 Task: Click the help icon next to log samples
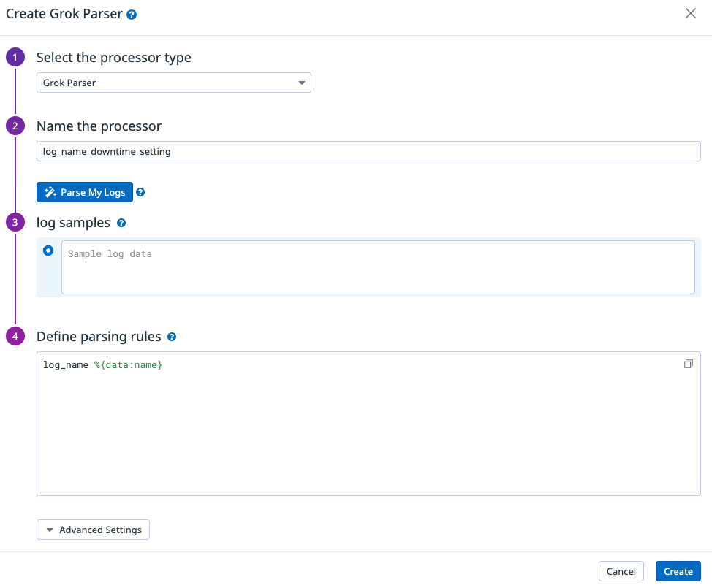(x=121, y=223)
